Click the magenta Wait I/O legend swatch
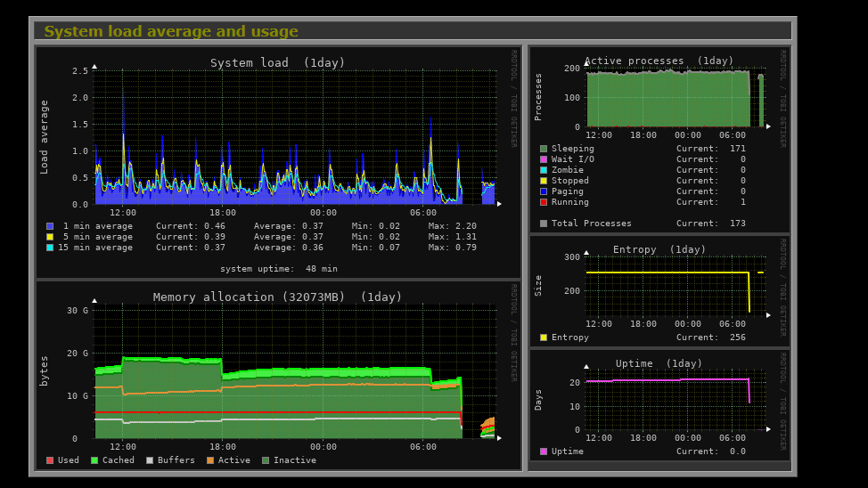This screenshot has height=488, width=868. click(x=544, y=159)
